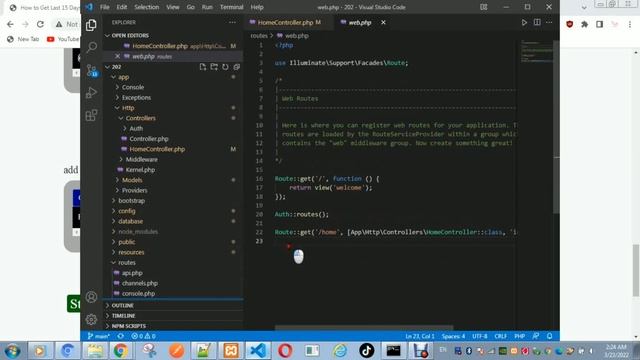Collapse the app folder
The width and height of the screenshot is (640, 360).
[123, 77]
